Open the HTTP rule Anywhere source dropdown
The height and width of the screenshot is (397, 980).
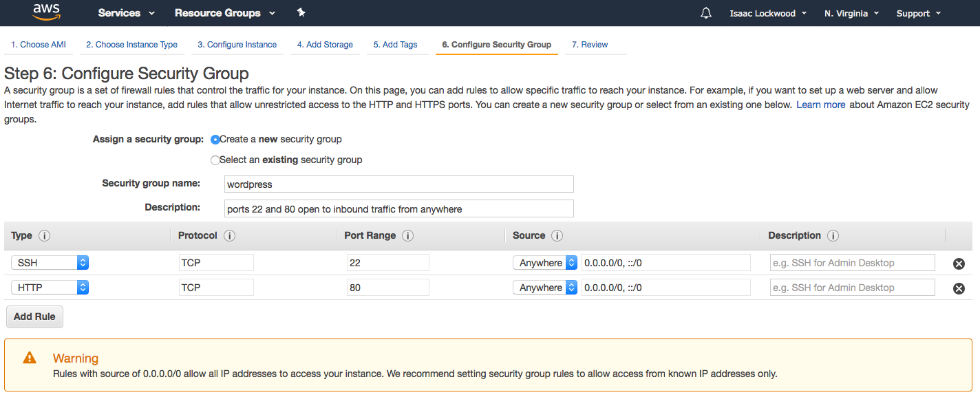point(545,288)
